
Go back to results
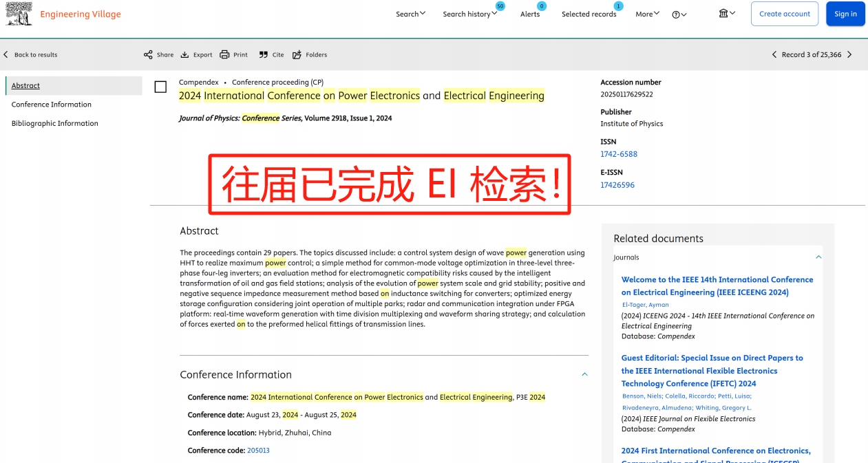[30, 55]
